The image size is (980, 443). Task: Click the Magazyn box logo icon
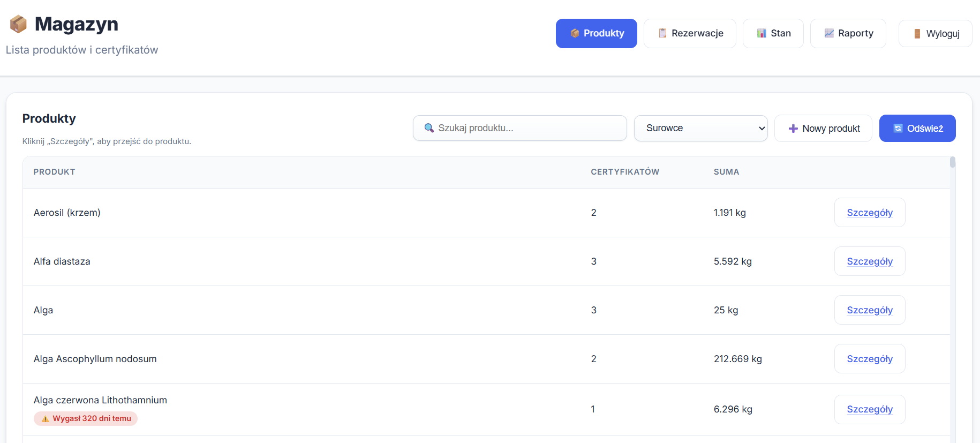tap(18, 24)
